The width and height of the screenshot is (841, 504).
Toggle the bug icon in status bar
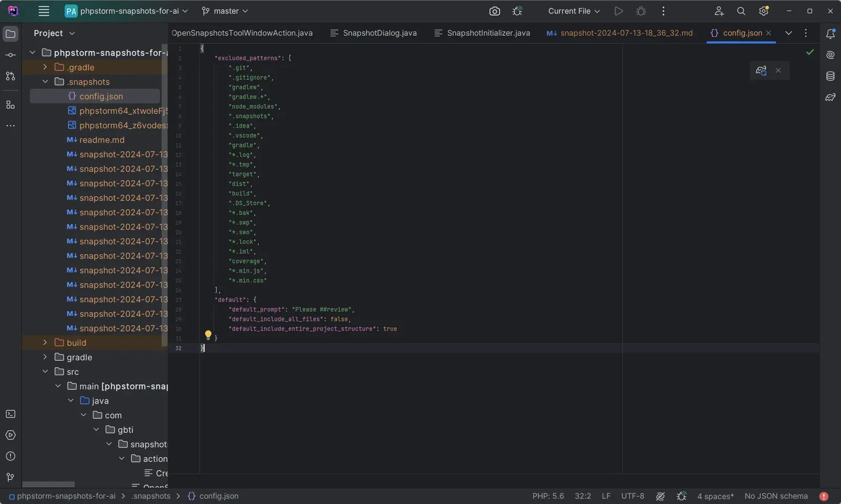[x=682, y=496]
